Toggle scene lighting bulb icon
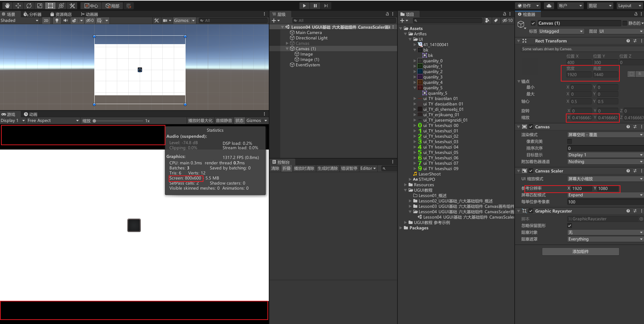The width and height of the screenshot is (644, 324). tap(57, 21)
